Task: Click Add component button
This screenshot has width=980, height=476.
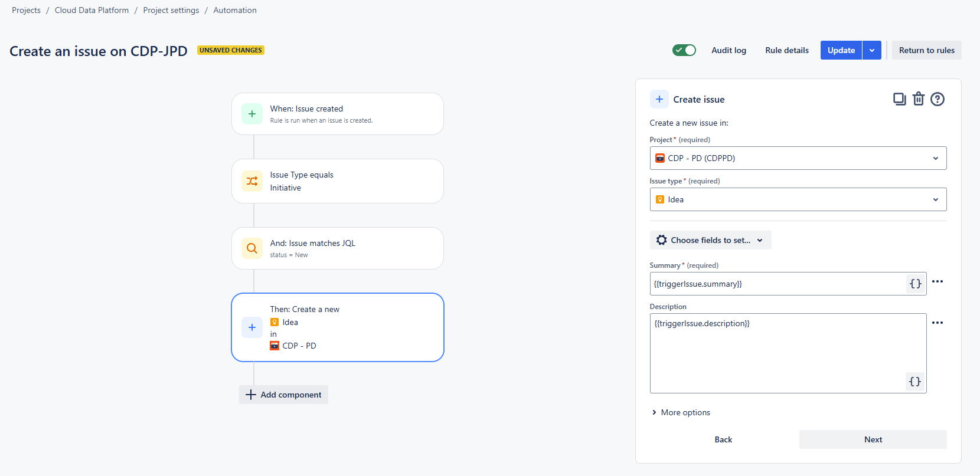Action: coord(283,395)
